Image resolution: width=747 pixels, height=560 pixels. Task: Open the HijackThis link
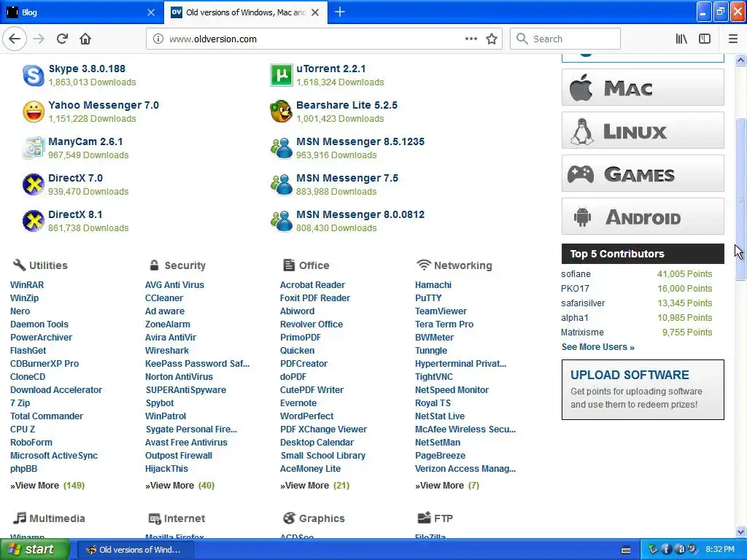[x=167, y=469]
